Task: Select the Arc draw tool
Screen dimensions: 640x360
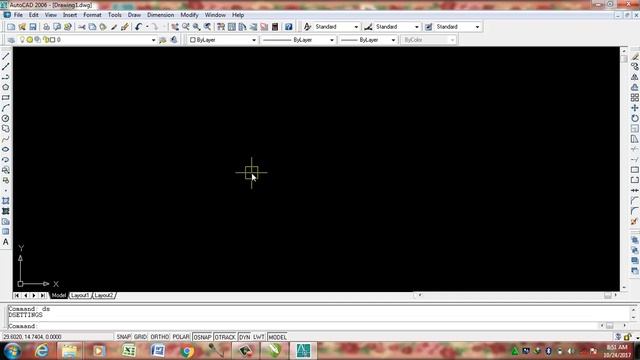Action: click(x=6, y=108)
